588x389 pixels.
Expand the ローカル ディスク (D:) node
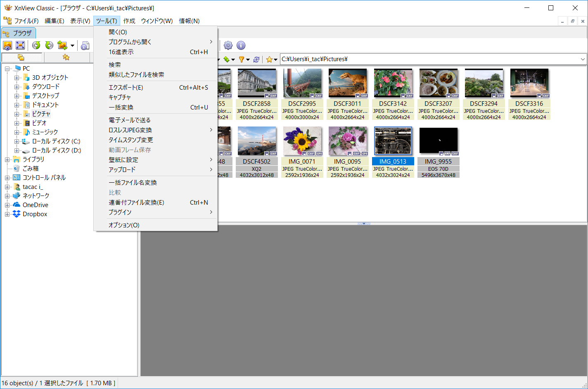[x=17, y=150]
